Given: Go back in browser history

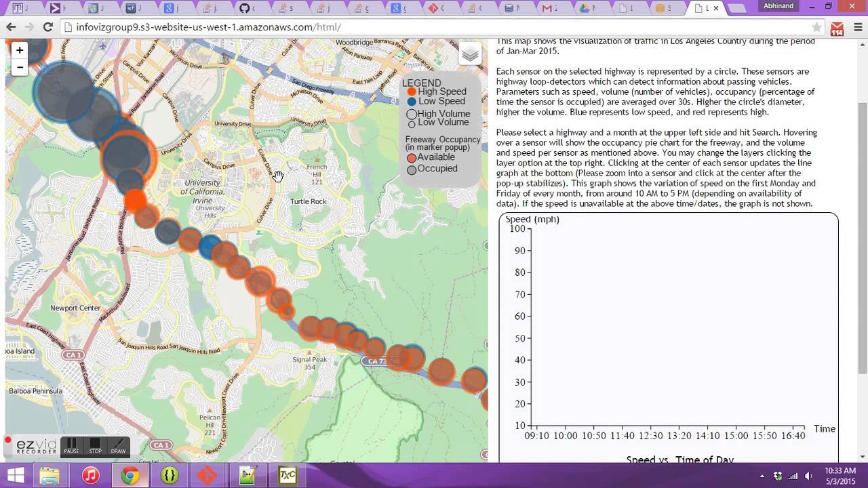Looking at the screenshot, I should (11, 27).
